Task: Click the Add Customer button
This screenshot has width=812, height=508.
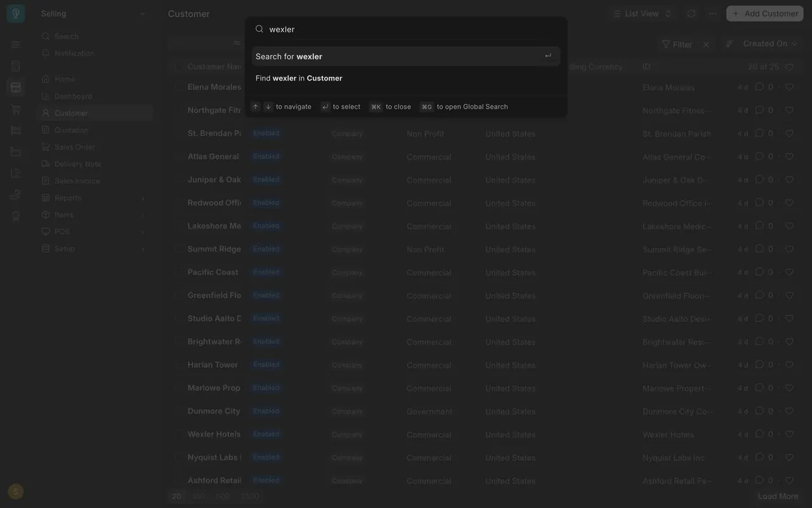Action: pyautogui.click(x=765, y=13)
